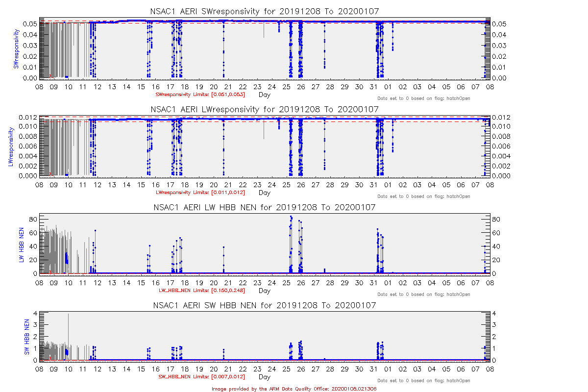This screenshot has height=392, width=588.
Task: Click the Day axis label under SWresponsivity plot
Action: pos(264,95)
